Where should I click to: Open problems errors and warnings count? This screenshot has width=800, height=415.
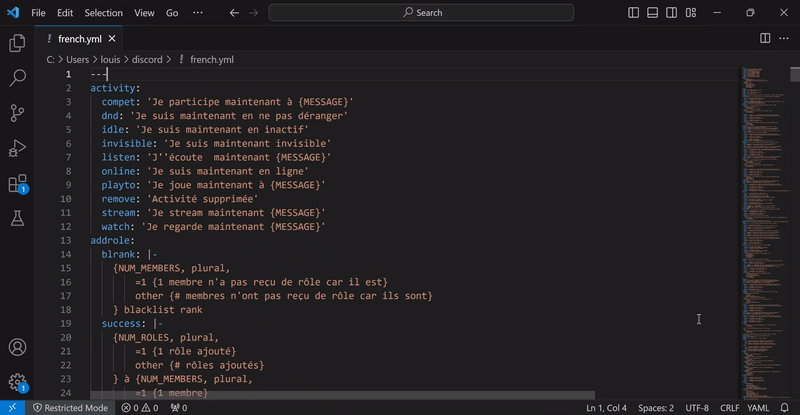pos(140,408)
